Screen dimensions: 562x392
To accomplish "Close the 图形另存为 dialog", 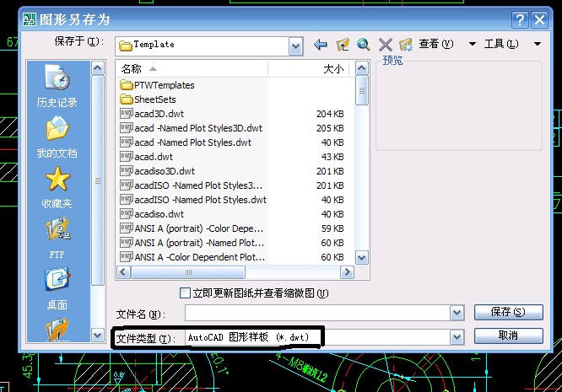I will click(x=539, y=19).
